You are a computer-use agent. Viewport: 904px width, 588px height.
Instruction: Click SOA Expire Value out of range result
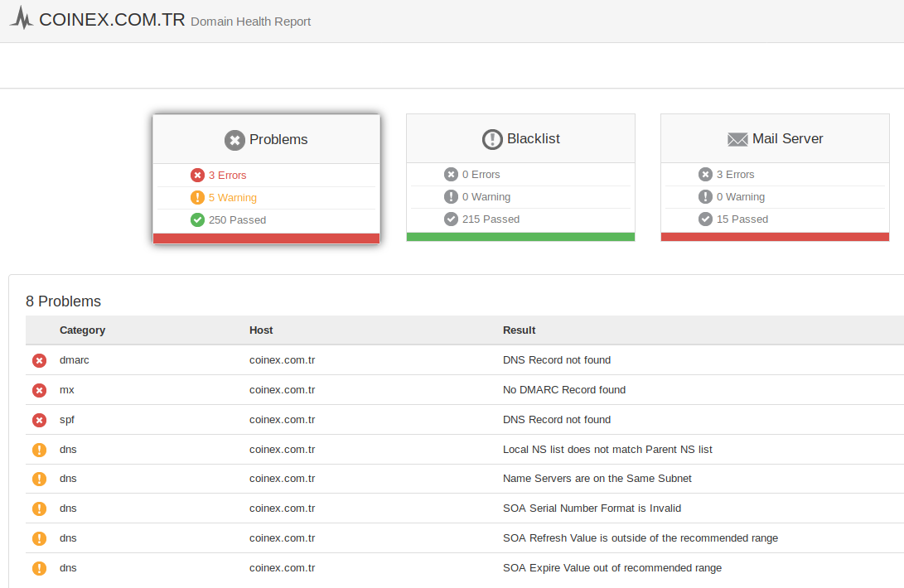pyautogui.click(x=612, y=568)
